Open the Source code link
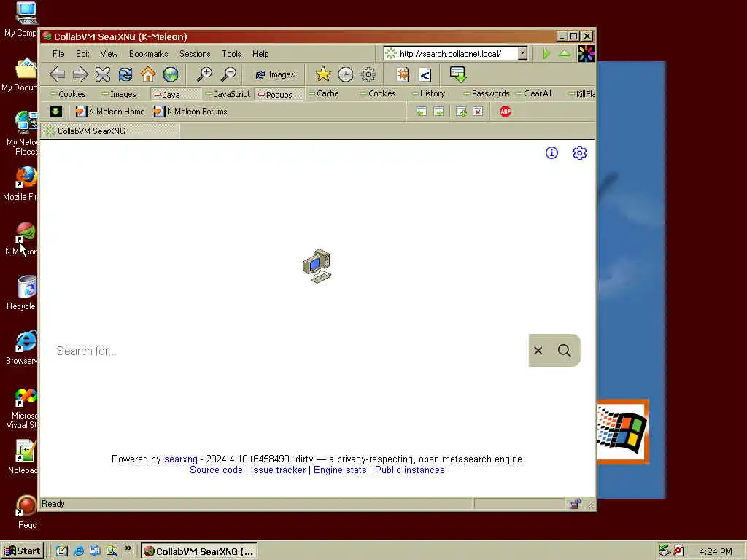The width and height of the screenshot is (747, 560). point(216,470)
